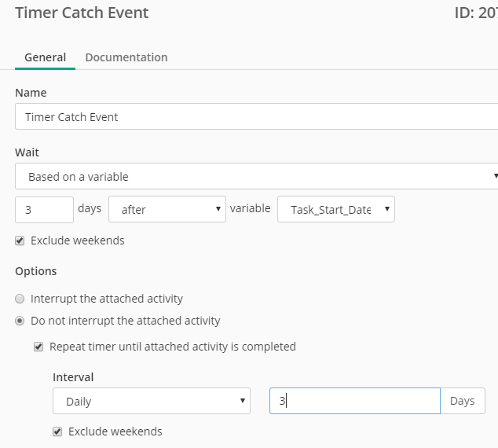Click the interval value field showing 3
Viewport: 498px width, 448px height.
pyautogui.click(x=354, y=401)
